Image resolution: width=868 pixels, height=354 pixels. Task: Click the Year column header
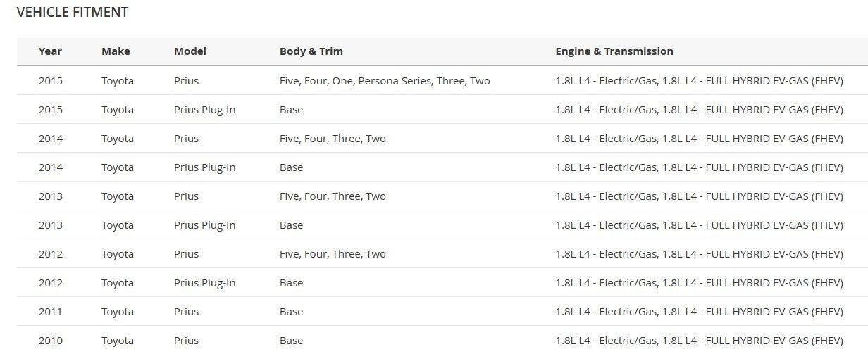tap(50, 51)
